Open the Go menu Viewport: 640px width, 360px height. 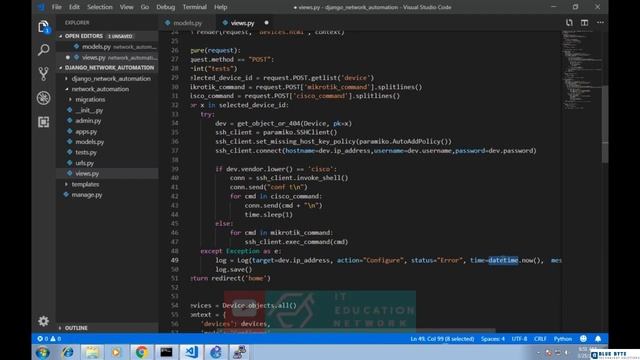[144, 7]
